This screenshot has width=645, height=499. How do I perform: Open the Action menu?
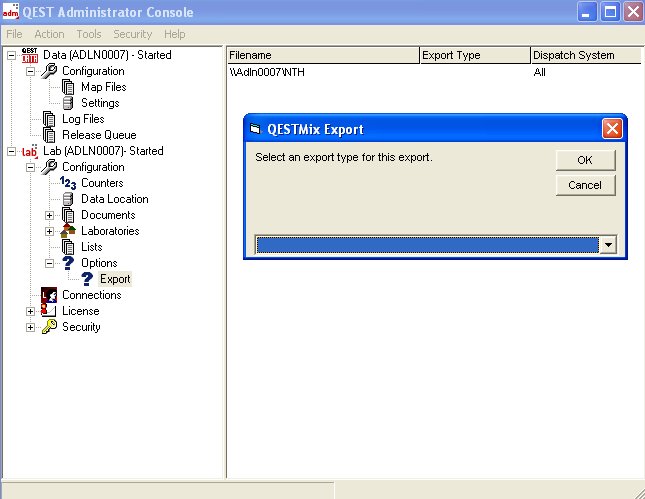[49, 34]
